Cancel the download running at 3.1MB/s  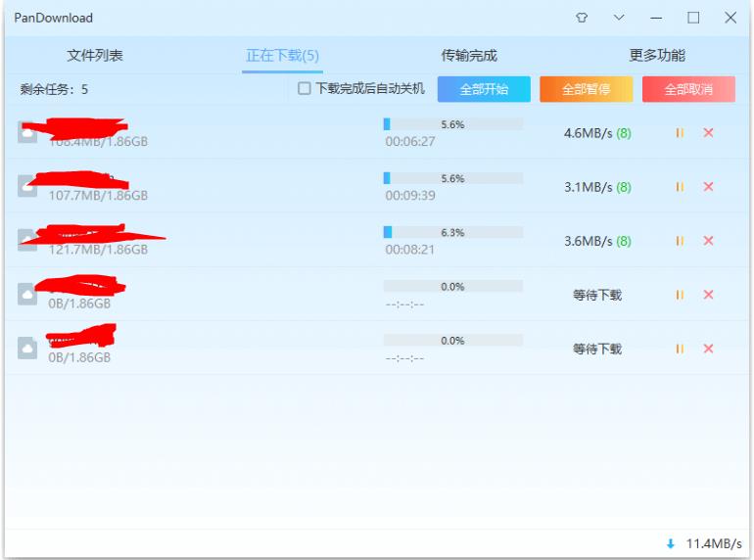(x=708, y=187)
